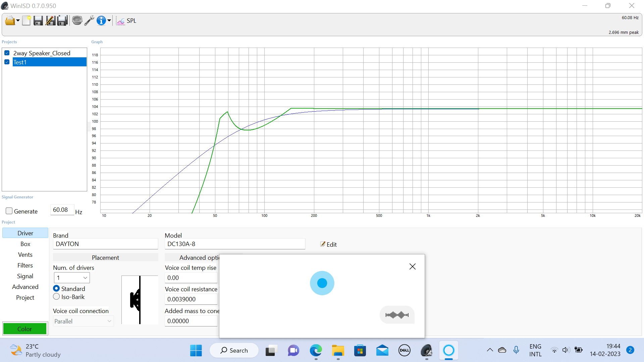Click the taskbar Search box
644x362 pixels.
234,351
